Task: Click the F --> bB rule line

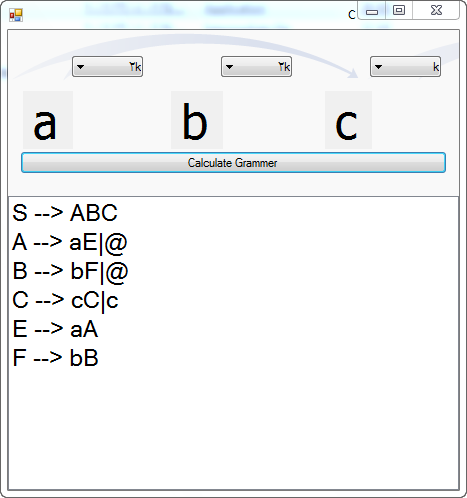Action: pos(55,358)
